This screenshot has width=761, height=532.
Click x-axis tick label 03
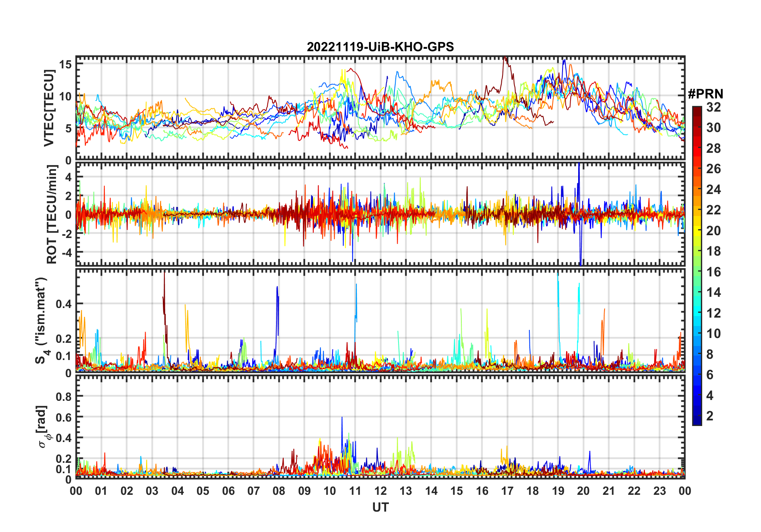152,491
